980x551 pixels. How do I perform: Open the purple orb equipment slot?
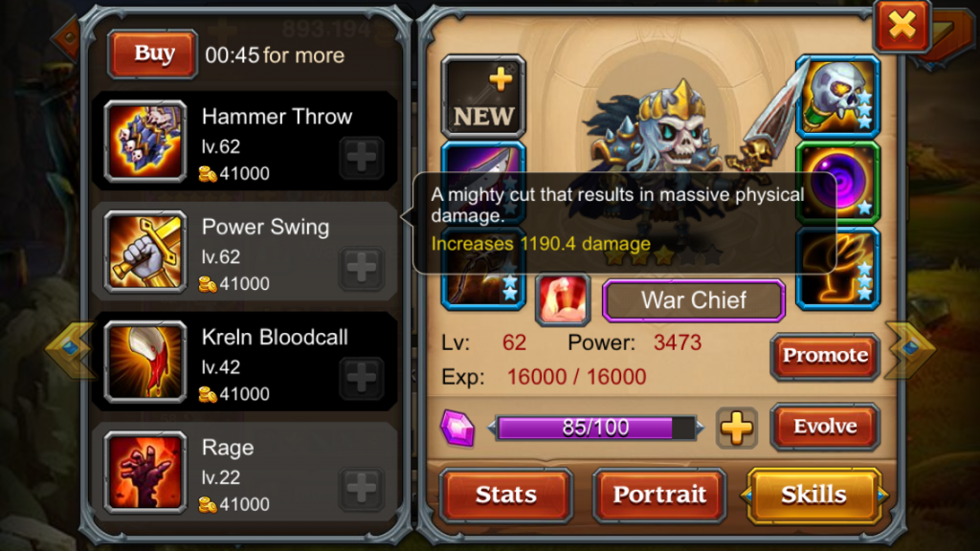837,183
